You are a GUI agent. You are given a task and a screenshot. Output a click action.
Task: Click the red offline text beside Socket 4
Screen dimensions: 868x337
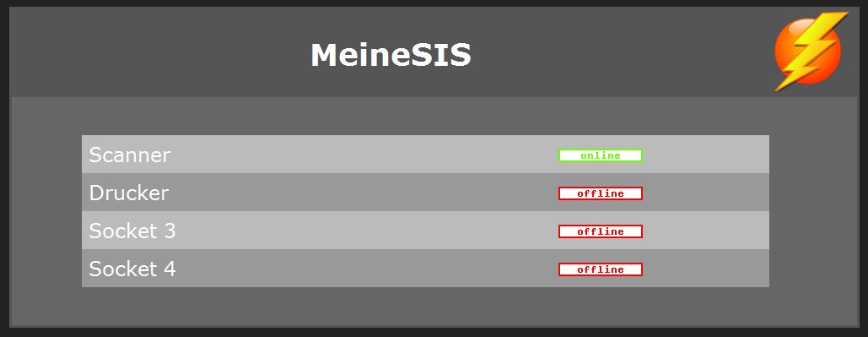click(601, 269)
